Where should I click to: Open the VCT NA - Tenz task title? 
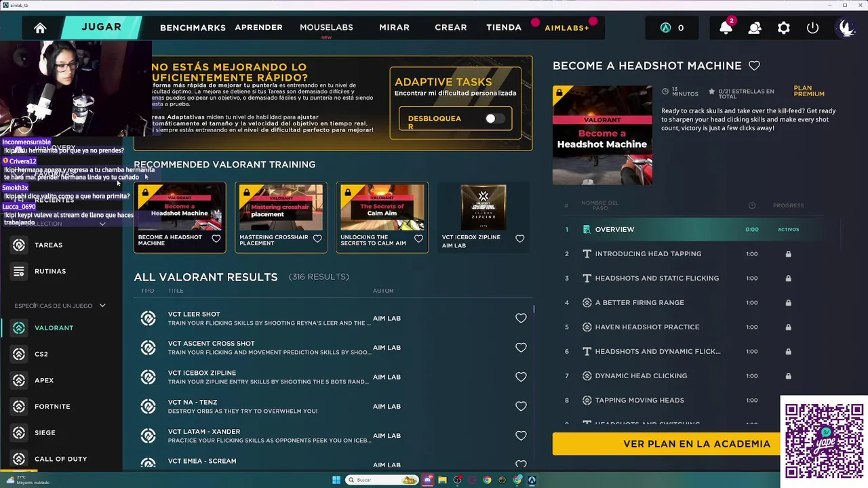click(x=193, y=402)
